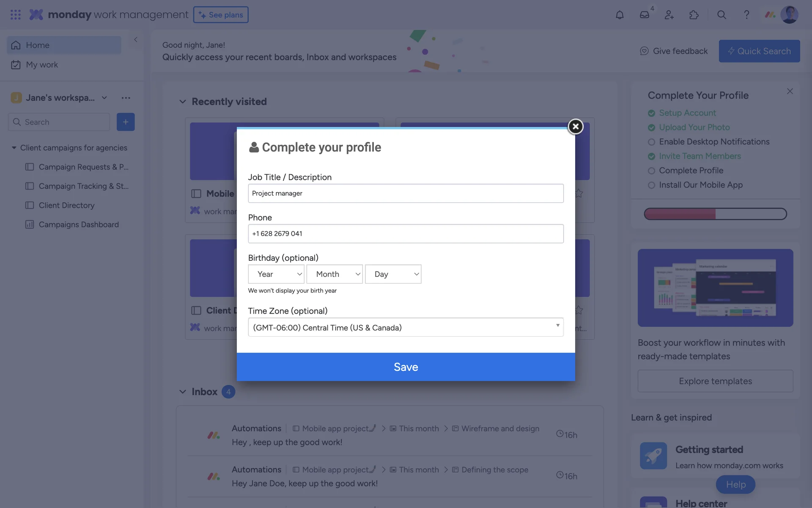Click the Explore templates button
The width and height of the screenshot is (812, 508).
click(715, 381)
